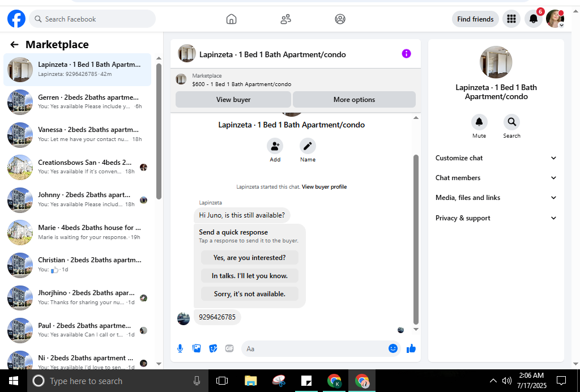The width and height of the screenshot is (580, 392).
Task: Show hidden system tray icons
Action: point(493,381)
